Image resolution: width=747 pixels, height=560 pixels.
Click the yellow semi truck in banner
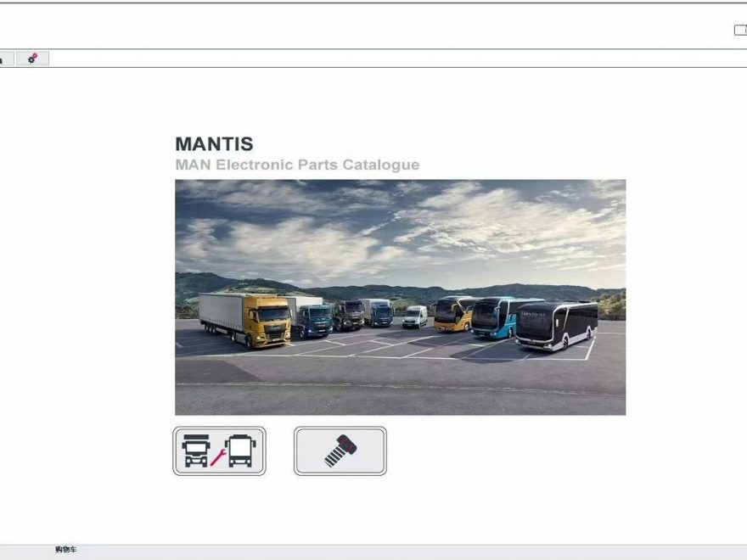pyautogui.click(x=245, y=319)
